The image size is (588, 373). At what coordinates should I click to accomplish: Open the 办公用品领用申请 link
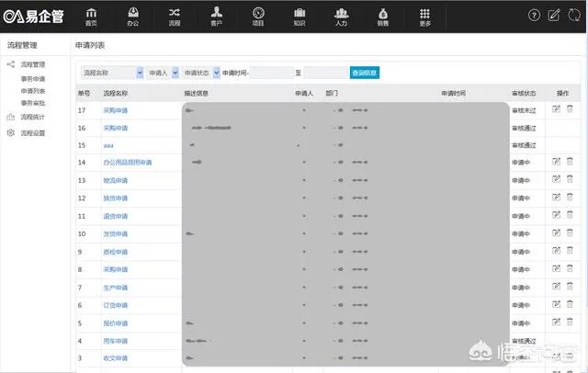click(128, 162)
